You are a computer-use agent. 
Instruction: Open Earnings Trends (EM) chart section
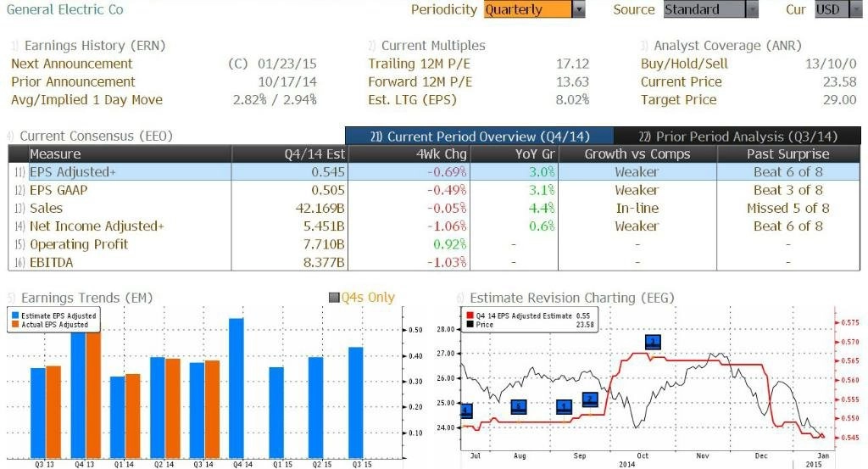pos(86,298)
